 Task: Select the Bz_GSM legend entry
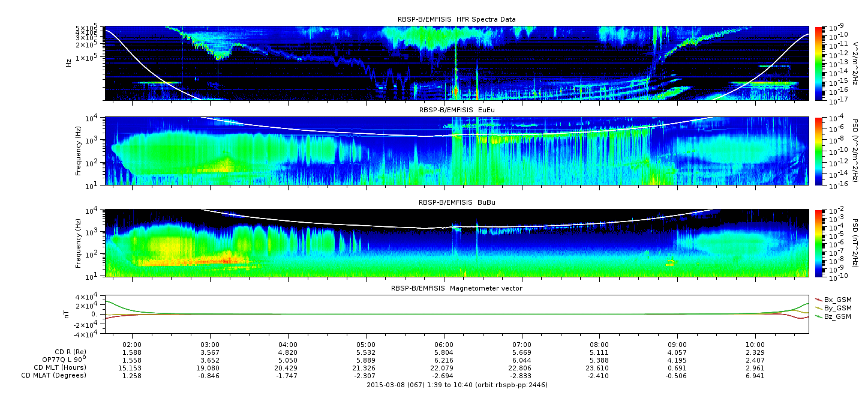pos(837,316)
